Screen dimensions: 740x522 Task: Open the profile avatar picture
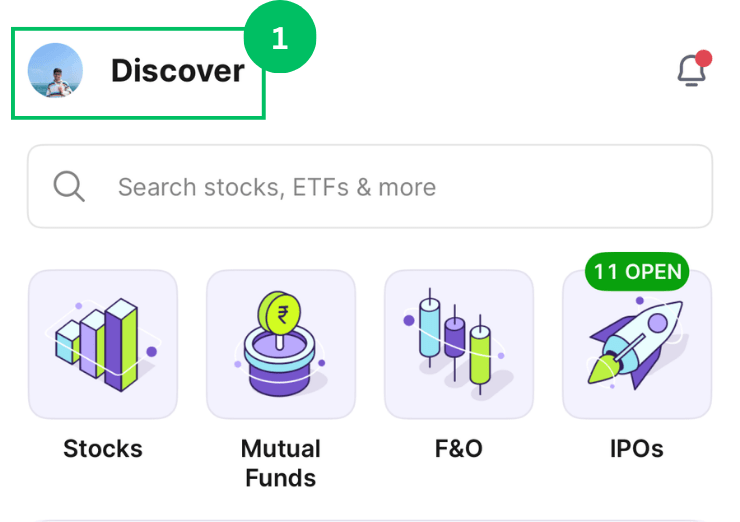pyautogui.click(x=55, y=71)
